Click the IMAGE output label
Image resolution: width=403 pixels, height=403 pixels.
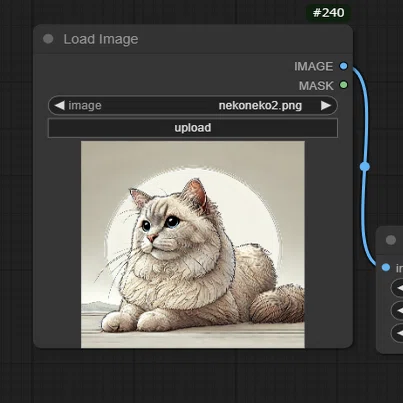313,66
